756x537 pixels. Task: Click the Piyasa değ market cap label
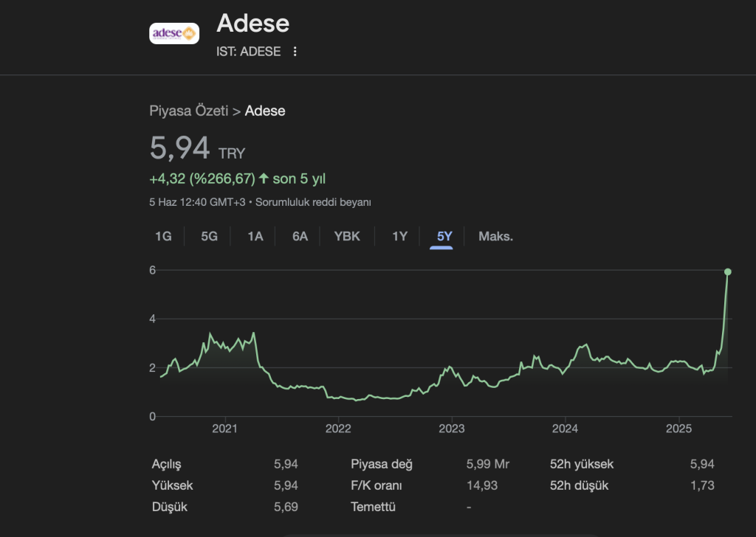(382, 465)
